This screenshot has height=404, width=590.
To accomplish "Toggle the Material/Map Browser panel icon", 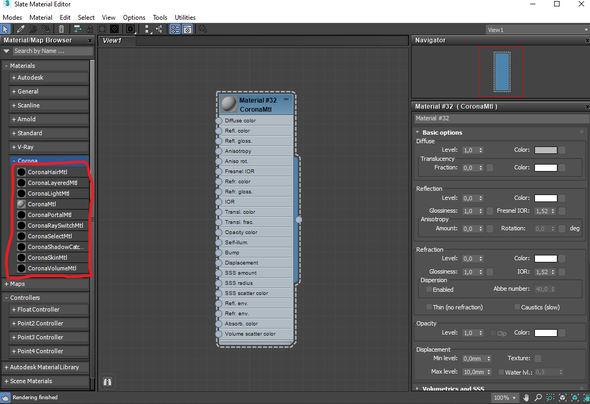I will click(x=175, y=29).
